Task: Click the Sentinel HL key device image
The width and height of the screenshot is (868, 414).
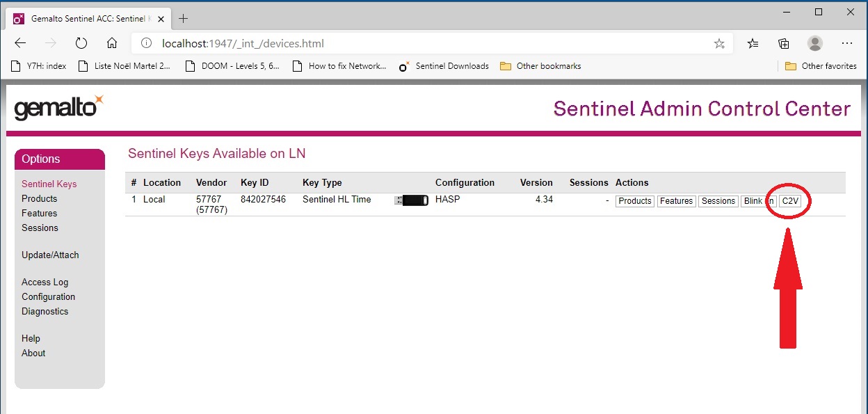Action: tap(411, 200)
